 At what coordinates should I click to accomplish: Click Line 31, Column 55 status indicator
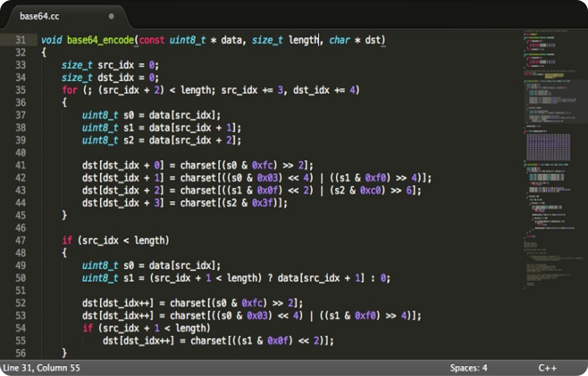(41, 368)
